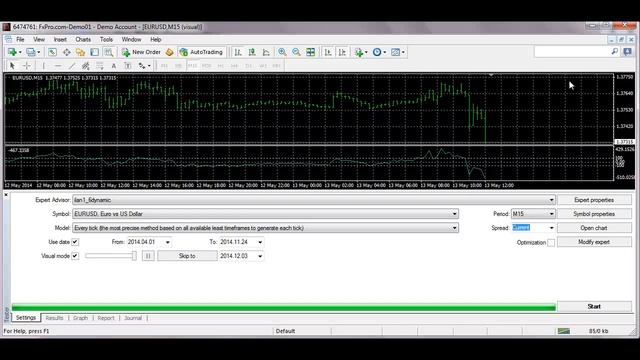Screen dimensions: 640x360
Task: Select the text 'A' tool
Action: coord(114,66)
